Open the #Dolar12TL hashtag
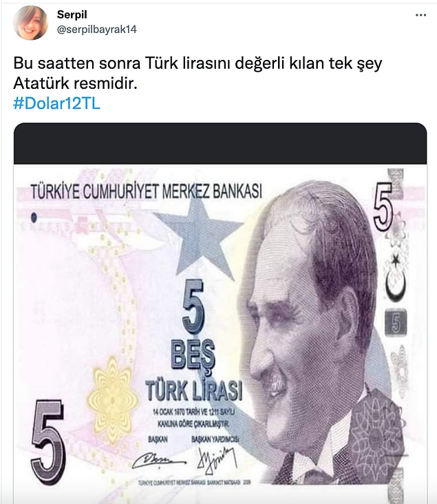437x504 pixels. tap(57, 103)
